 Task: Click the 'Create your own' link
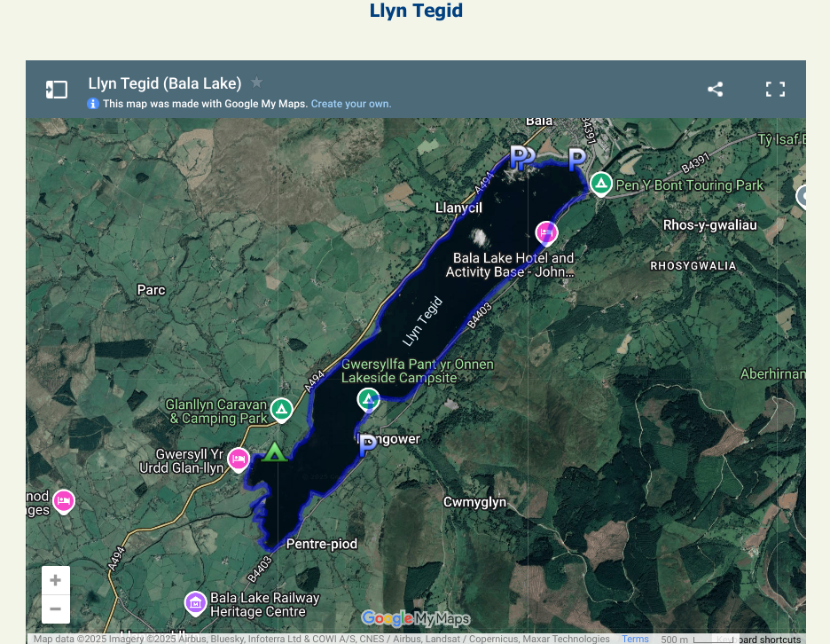coord(350,104)
